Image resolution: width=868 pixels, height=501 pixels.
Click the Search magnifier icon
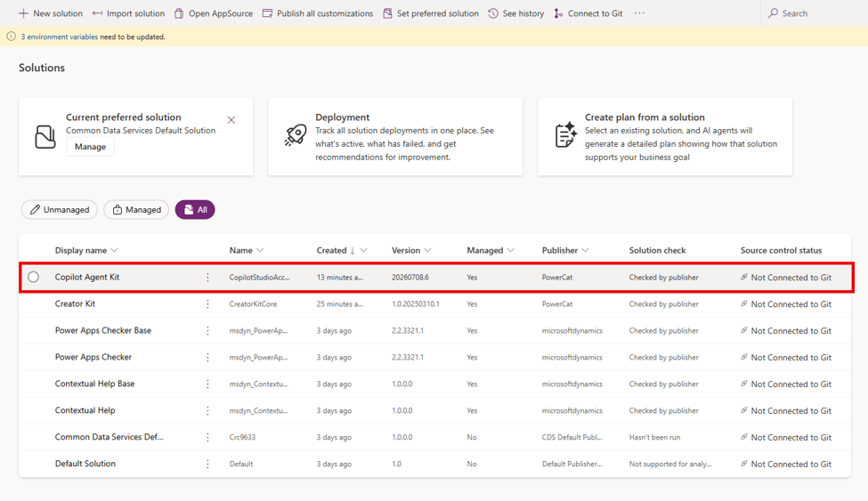(x=774, y=13)
